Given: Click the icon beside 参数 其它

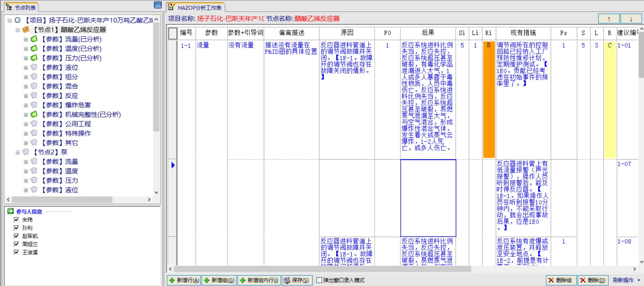Looking at the screenshot, I should coord(34,143).
